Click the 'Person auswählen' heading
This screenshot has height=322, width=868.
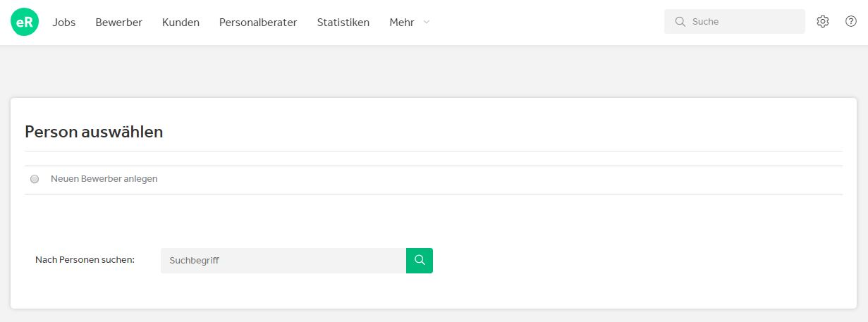(x=94, y=132)
